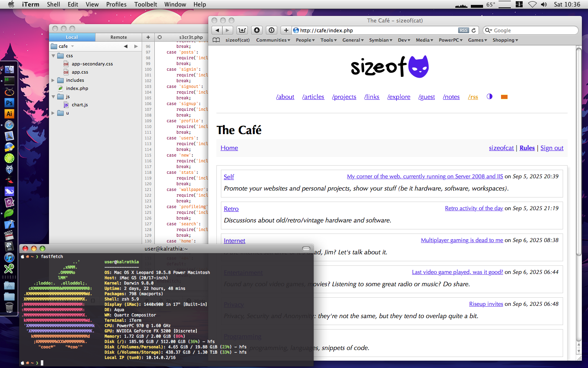
Task: Open iTunes from the Dock
Action: click(9, 258)
